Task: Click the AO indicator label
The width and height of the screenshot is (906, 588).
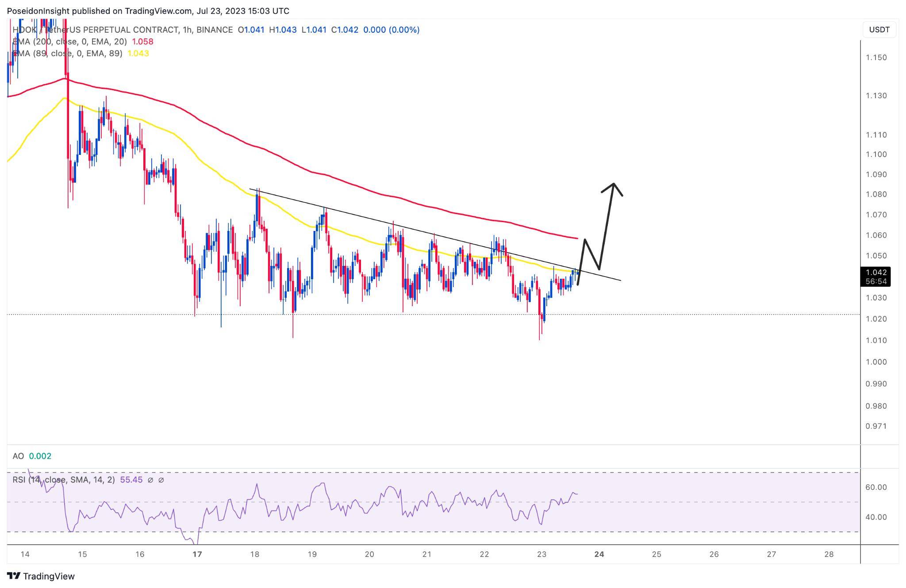Action: click(18, 456)
